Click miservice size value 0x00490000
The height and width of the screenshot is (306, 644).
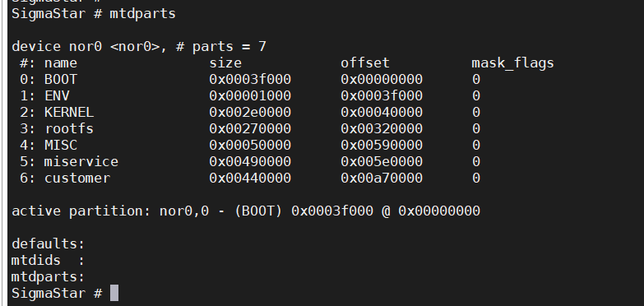pos(250,161)
